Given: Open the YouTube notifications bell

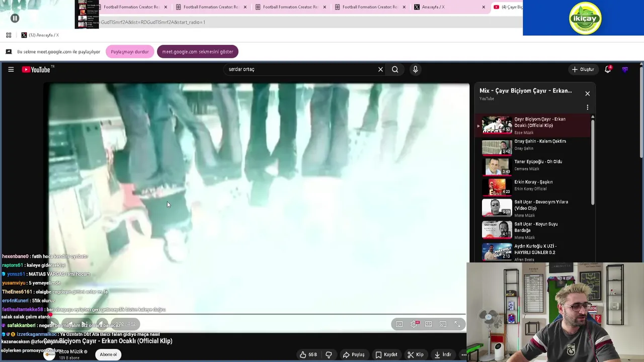Looking at the screenshot, I should click(608, 69).
